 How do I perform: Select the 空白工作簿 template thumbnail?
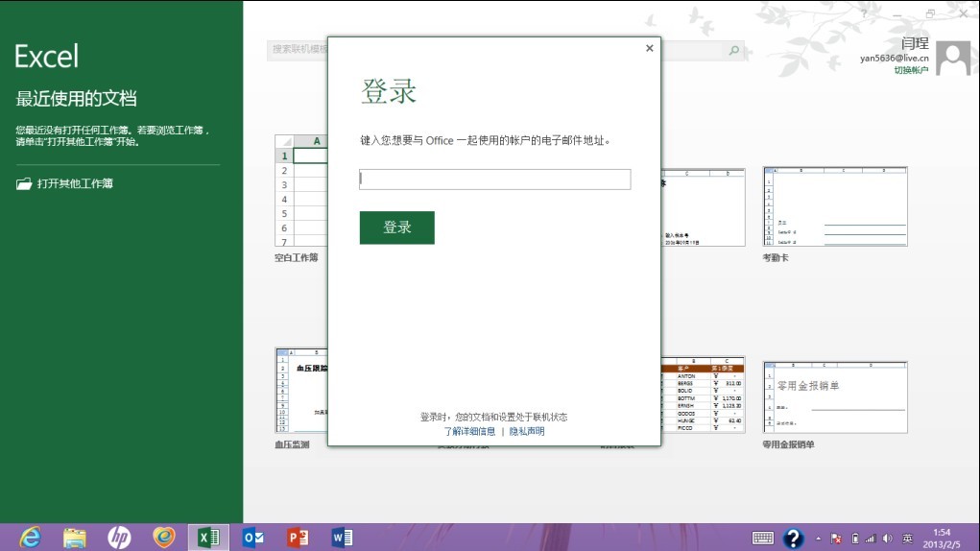300,190
